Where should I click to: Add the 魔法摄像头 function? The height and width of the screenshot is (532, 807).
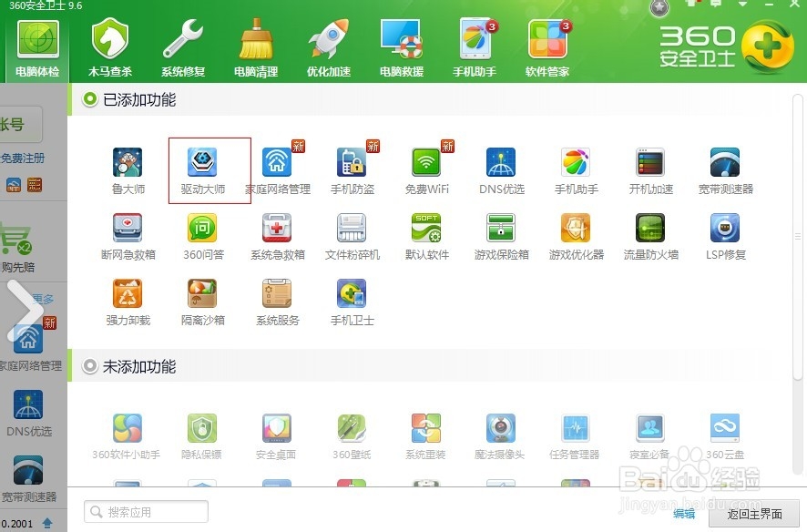(500, 436)
